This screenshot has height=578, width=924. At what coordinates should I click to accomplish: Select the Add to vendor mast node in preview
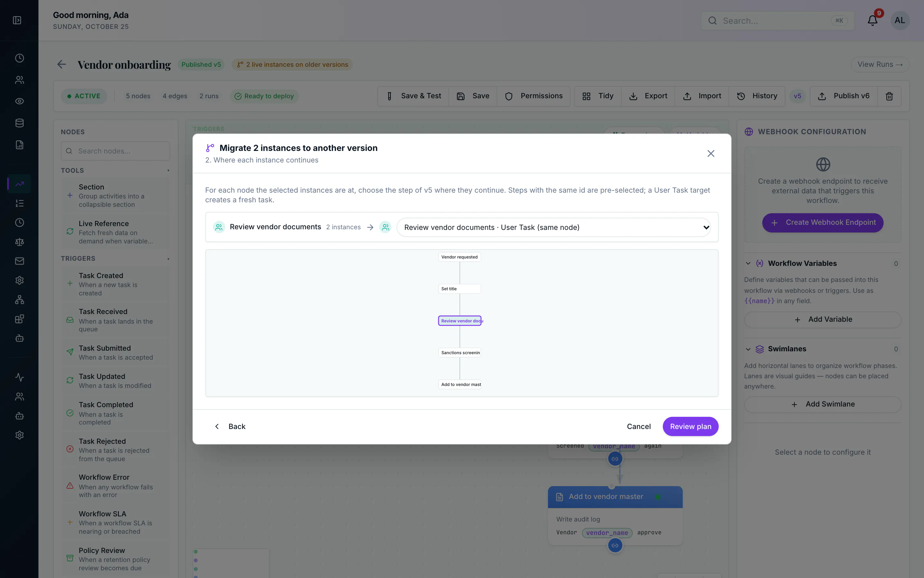pyautogui.click(x=459, y=384)
